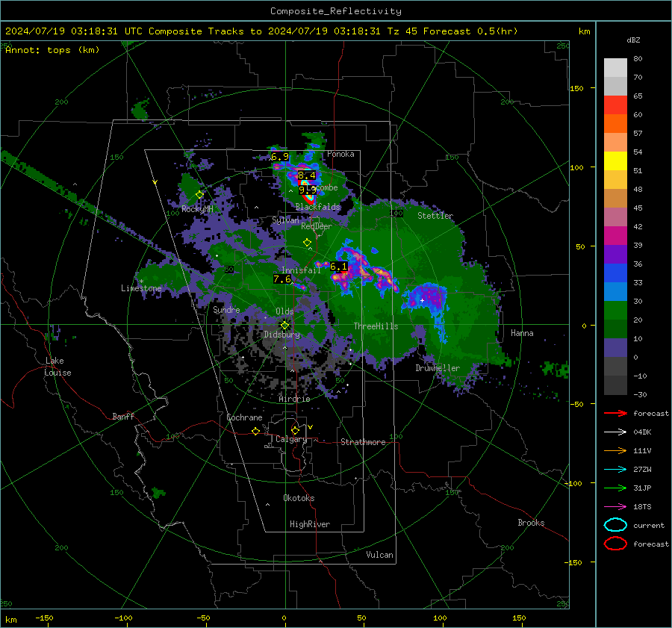
Task: Click the HighRiver town label
Action: (310, 524)
